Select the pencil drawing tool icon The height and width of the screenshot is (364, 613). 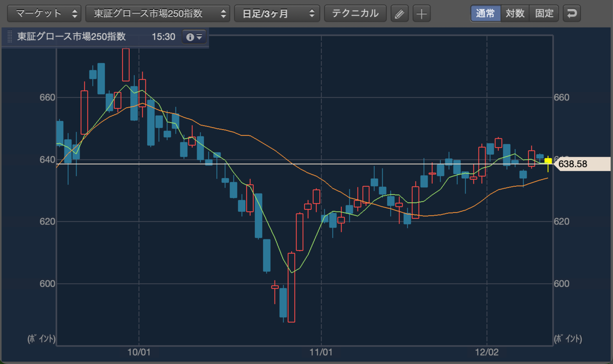399,14
